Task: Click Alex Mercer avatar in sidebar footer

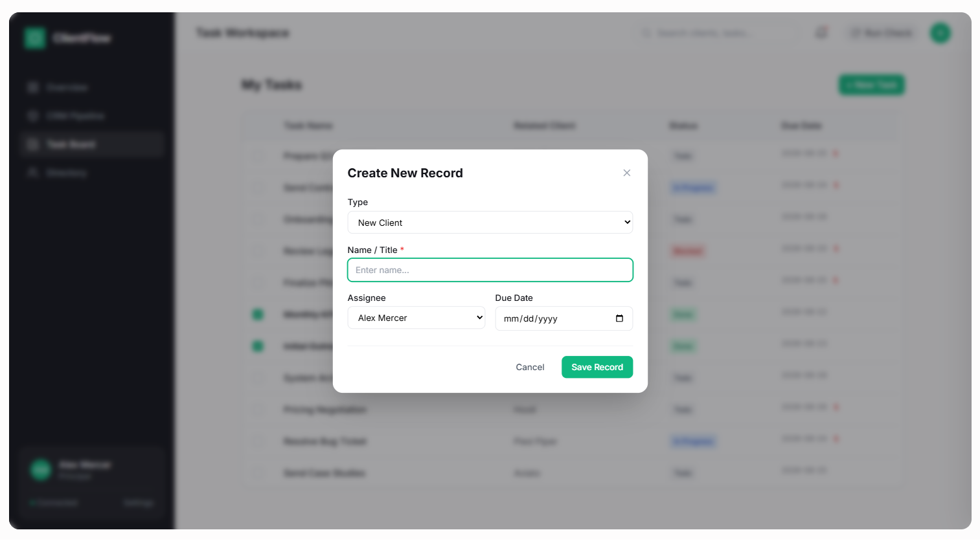Action: pos(41,469)
